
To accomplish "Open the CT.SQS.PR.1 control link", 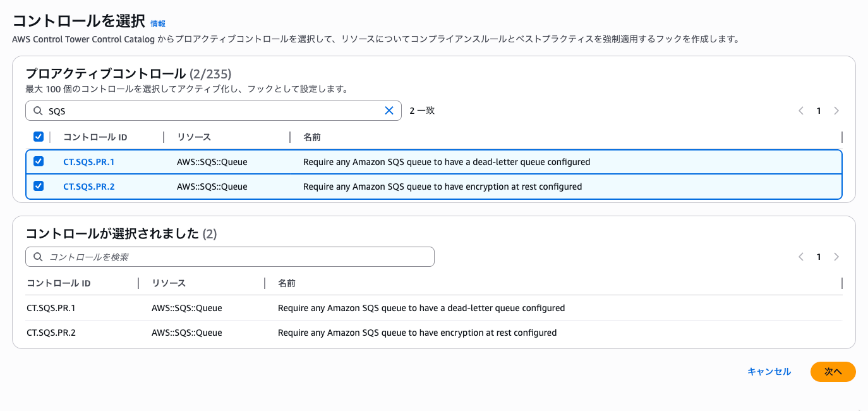I will (88, 162).
